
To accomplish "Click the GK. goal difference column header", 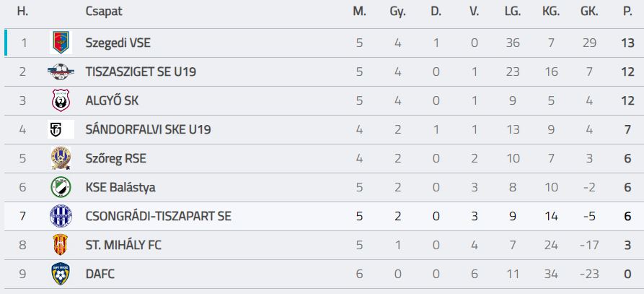I will pos(589,12).
